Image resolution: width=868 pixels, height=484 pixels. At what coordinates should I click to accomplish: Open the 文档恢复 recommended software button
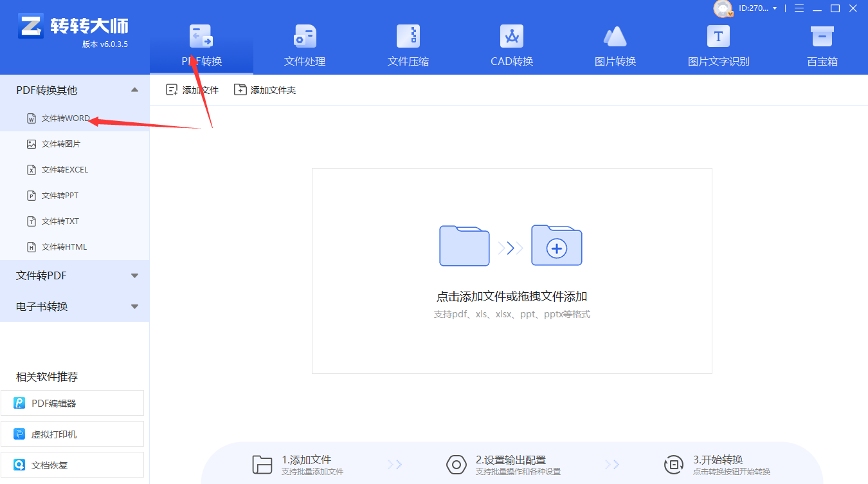(72, 465)
